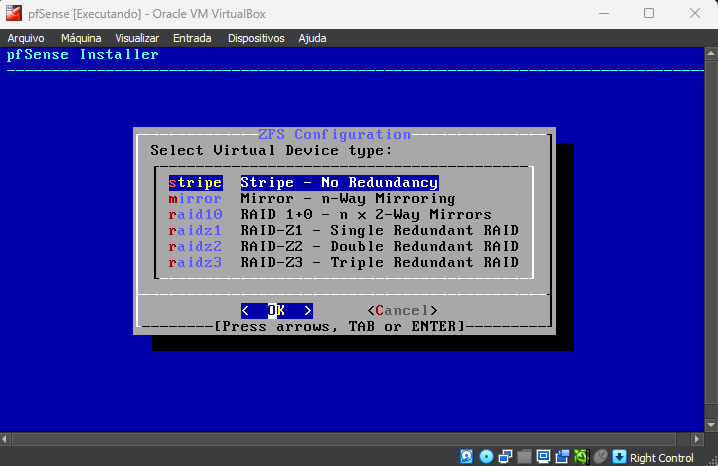This screenshot has height=466, width=718.
Task: Select the raidz1 option tag
Action: tap(196, 231)
